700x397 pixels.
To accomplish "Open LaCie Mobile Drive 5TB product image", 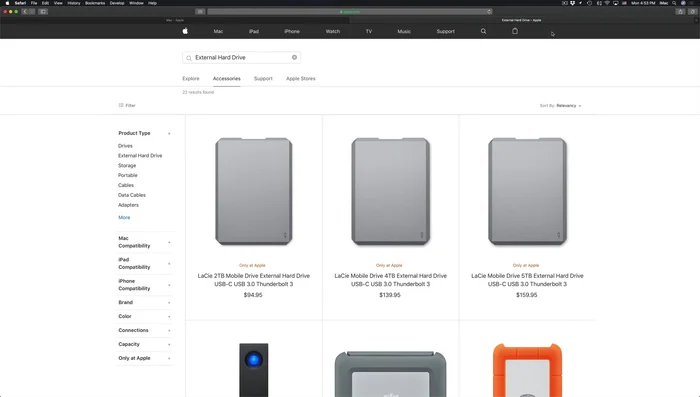I will click(527, 192).
